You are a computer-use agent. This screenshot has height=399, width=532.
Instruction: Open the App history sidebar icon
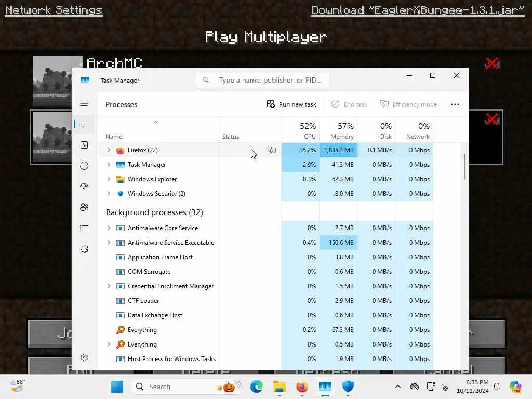pos(84,166)
